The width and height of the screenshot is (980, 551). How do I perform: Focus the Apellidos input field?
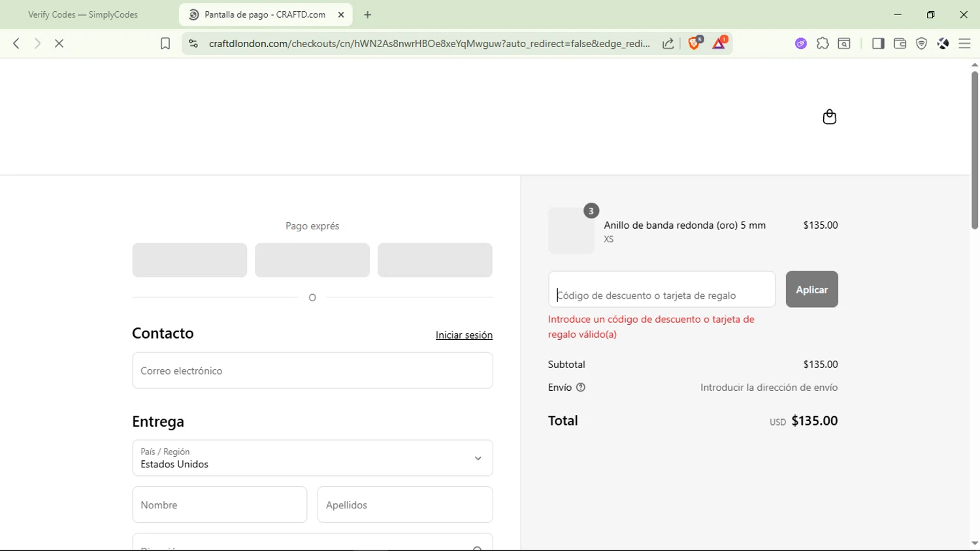[x=405, y=505]
